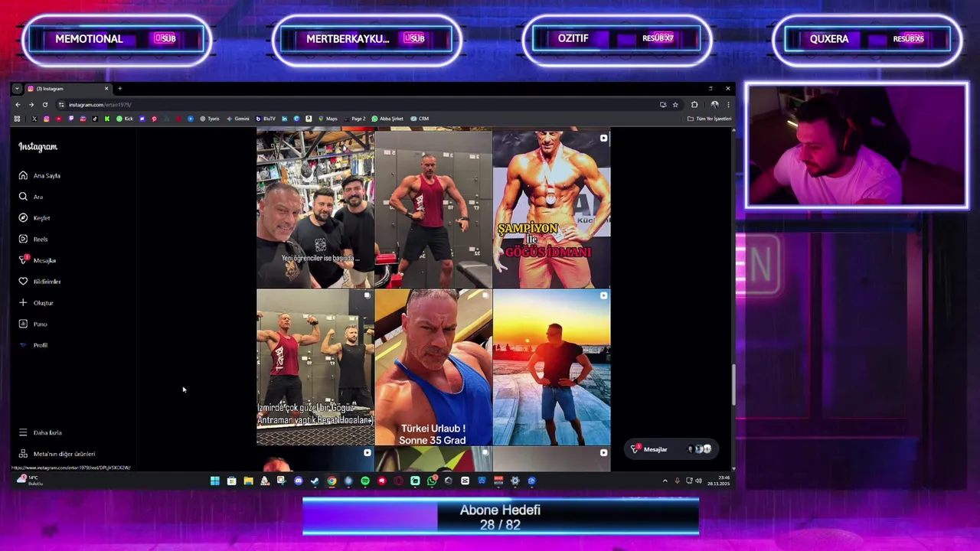This screenshot has width=980, height=551.
Task: Open the Ara search item
Action: tap(31, 197)
